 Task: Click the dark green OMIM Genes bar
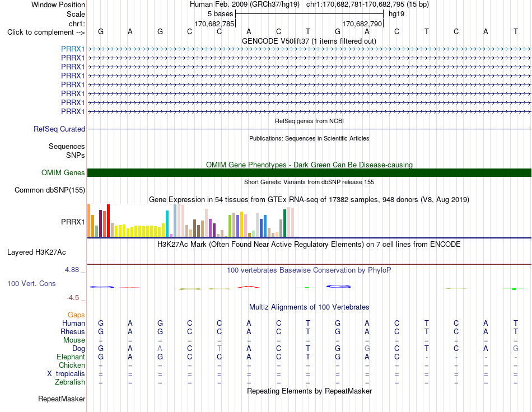[x=309, y=172]
